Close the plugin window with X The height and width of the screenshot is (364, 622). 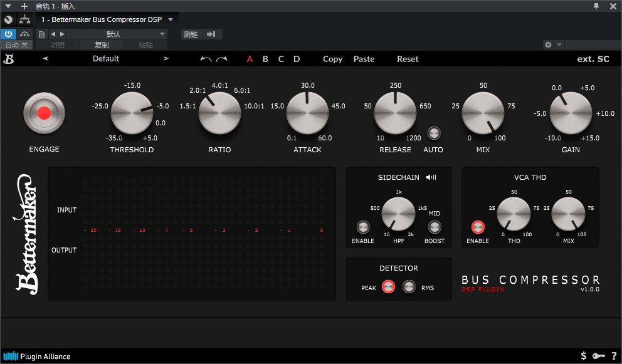click(x=613, y=6)
